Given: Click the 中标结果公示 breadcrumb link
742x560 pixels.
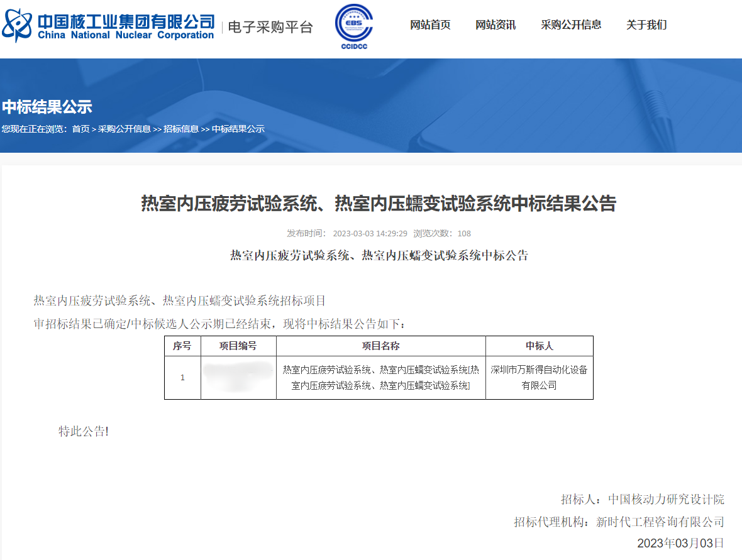Looking at the screenshot, I should tap(238, 129).
